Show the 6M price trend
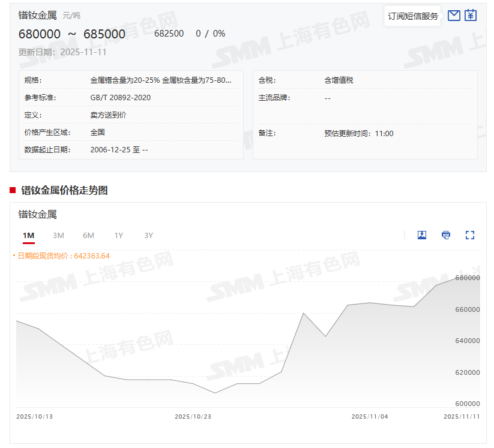This screenshot has width=494, height=448. coord(88,236)
